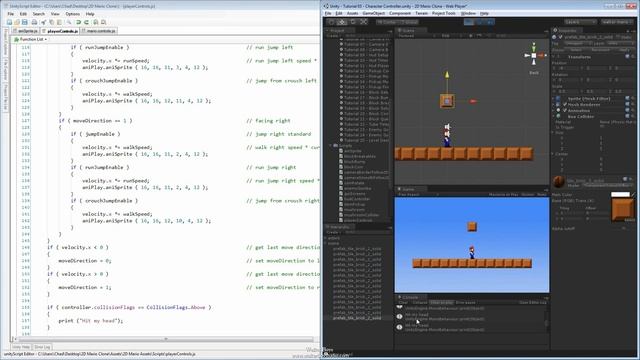This screenshot has width=640, height=360.
Task: Toggle Error pause in Console
Action: click(x=465, y=303)
